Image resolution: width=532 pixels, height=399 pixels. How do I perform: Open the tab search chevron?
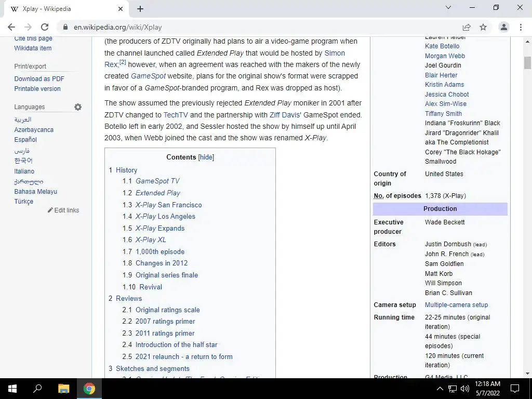[448, 7]
